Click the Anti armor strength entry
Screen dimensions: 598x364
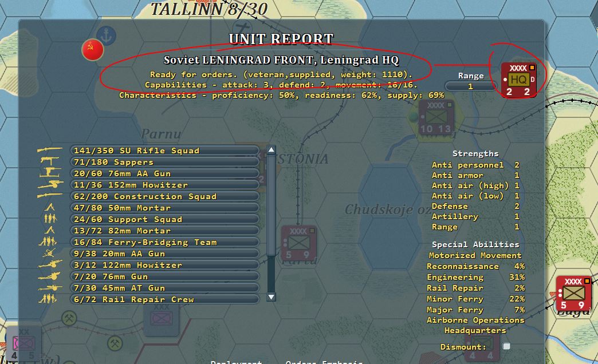click(475, 175)
